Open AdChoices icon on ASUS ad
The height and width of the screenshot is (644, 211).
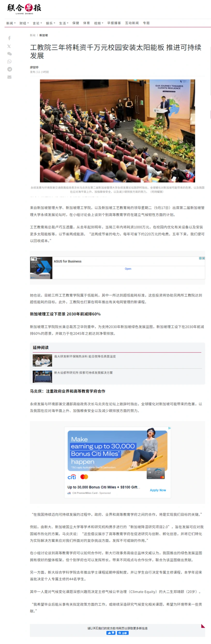pyautogui.click(x=200, y=258)
